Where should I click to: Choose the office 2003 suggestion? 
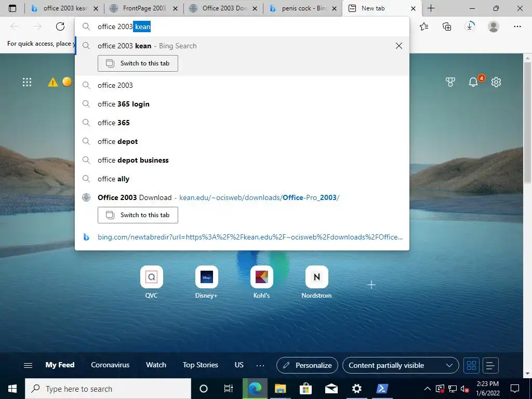pos(242,85)
